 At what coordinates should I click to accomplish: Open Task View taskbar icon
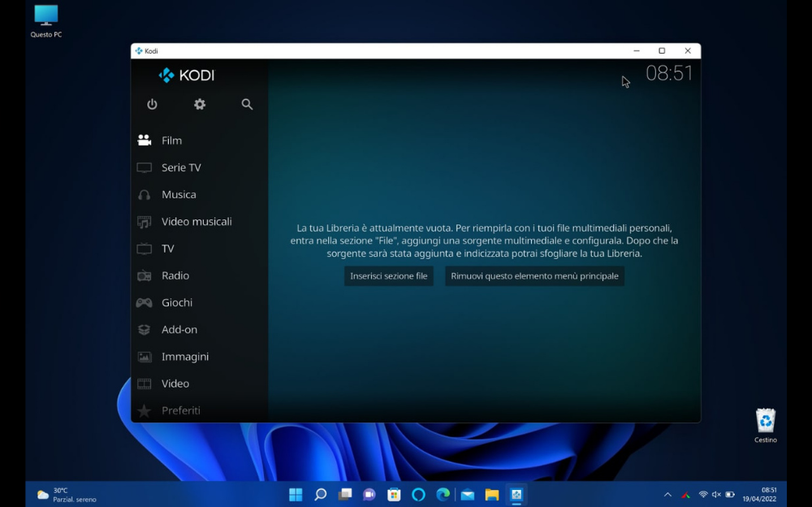click(345, 495)
